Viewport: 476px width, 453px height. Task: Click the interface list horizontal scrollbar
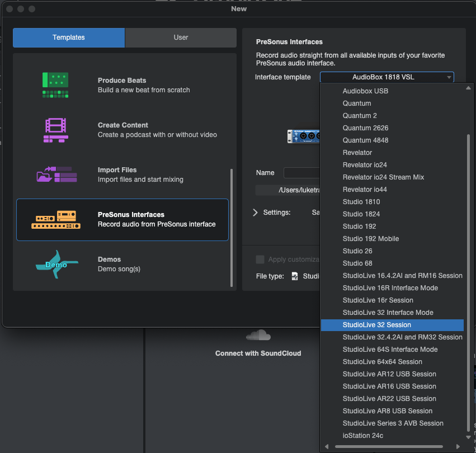(x=389, y=447)
